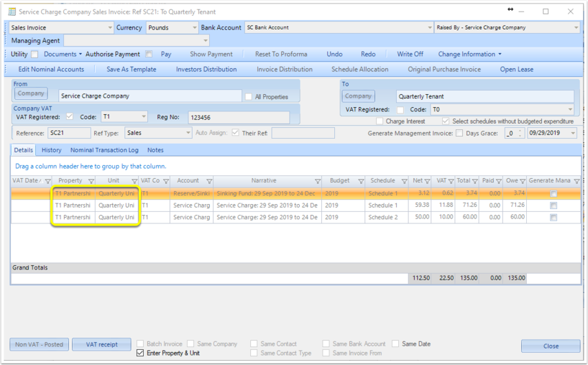Viewport: 588px width, 365px height.
Task: Open Raised By Service Charge Company dropdown
Action: pos(576,27)
